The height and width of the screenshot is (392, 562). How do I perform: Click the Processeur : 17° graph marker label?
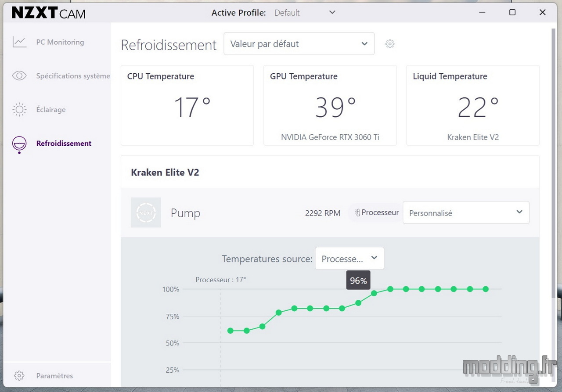(x=221, y=280)
